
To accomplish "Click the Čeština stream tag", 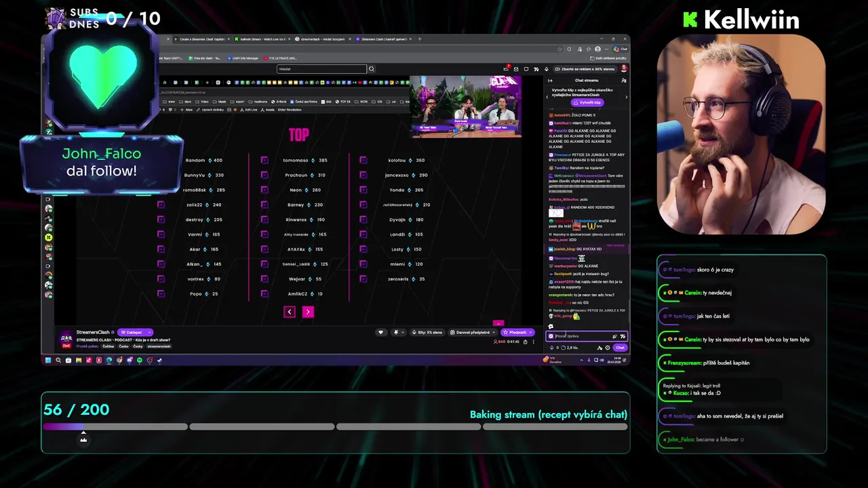I will (x=108, y=346).
